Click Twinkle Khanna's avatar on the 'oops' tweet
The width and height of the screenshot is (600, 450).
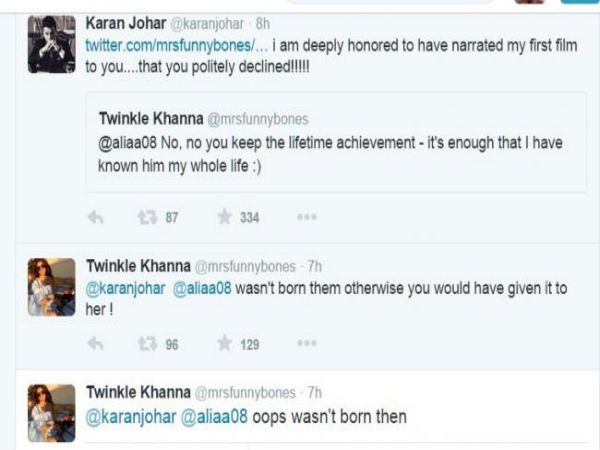[x=51, y=410]
